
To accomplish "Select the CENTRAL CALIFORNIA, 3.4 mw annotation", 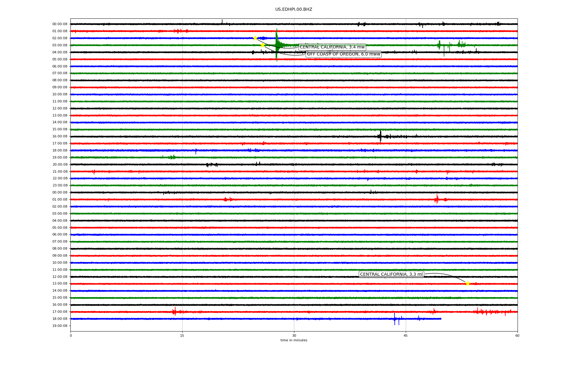I will coord(332,47).
